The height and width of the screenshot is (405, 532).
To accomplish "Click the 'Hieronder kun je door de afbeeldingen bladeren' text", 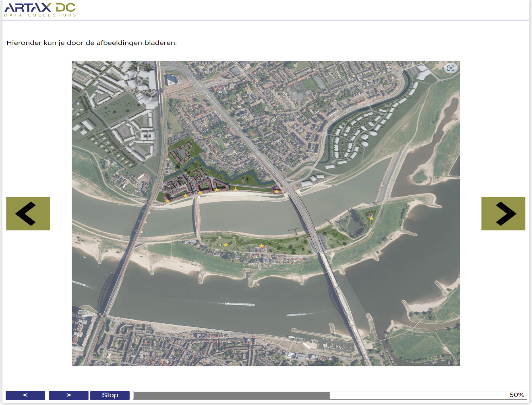I will (x=92, y=43).
